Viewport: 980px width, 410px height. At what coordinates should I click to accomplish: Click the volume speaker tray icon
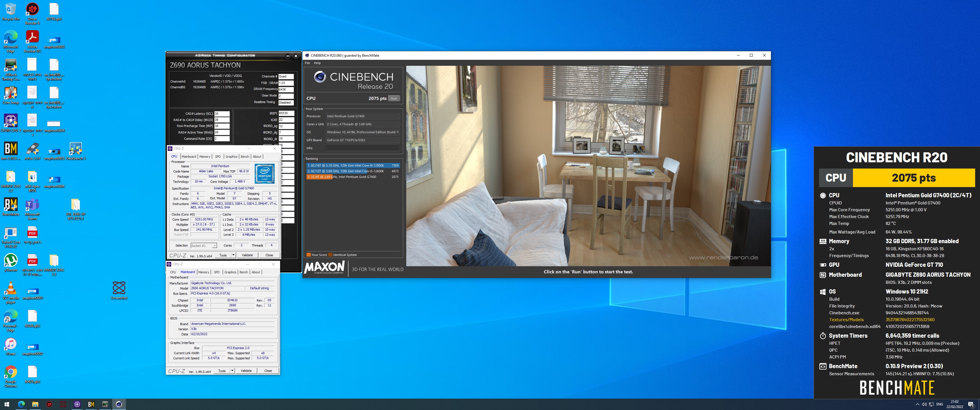point(924,404)
